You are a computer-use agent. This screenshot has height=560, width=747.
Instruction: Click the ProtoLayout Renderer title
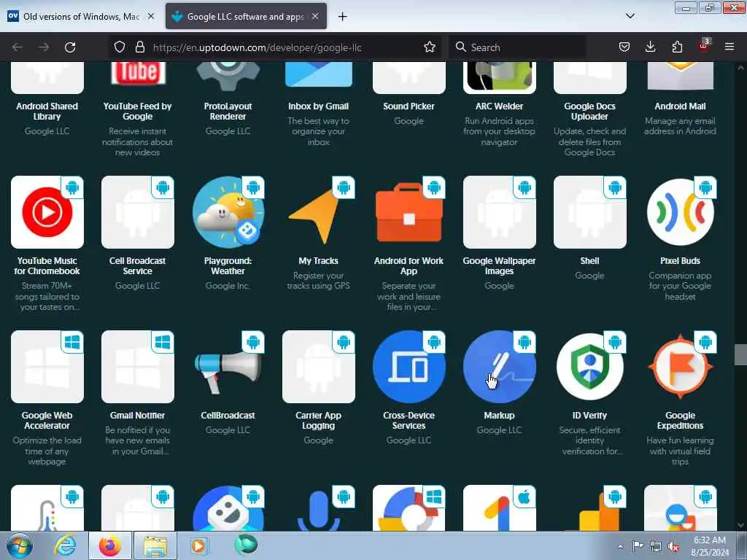point(228,112)
